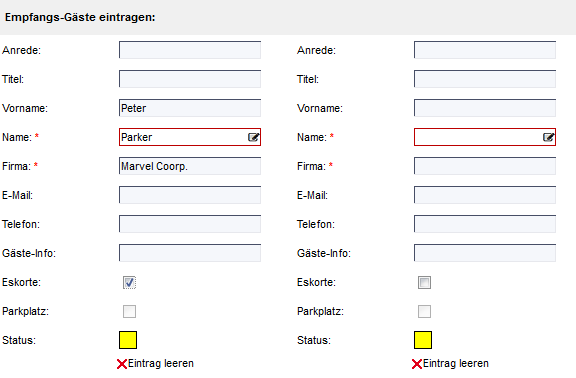Click the edit icon in the Parker name field
Image resolution: width=576 pixels, height=378 pixels.
[x=253, y=137]
